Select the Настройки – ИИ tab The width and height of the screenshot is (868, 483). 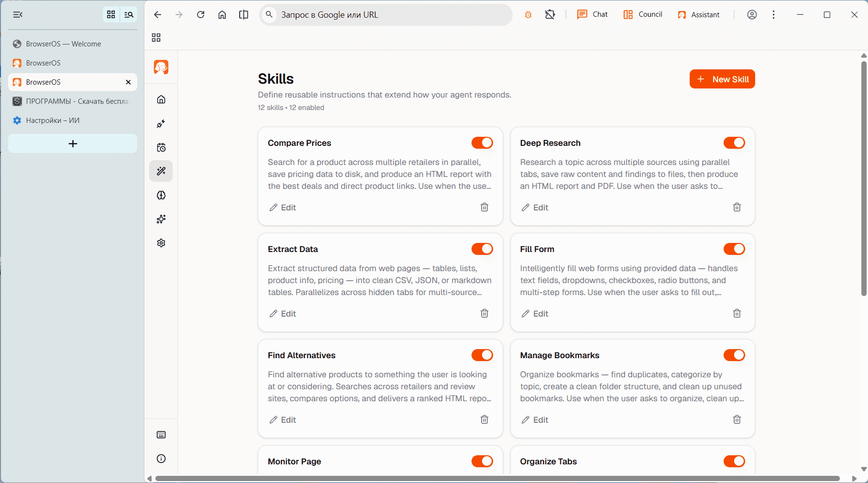pos(53,121)
